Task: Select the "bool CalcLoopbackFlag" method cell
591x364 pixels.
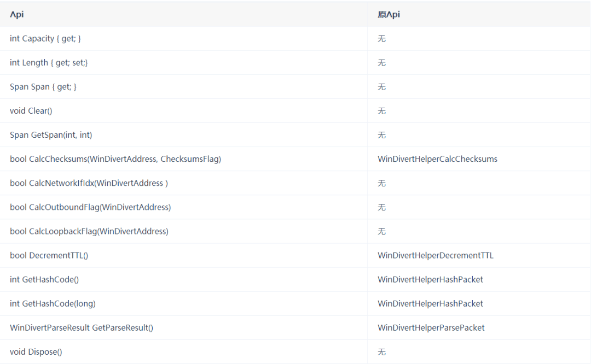Action: click(x=89, y=231)
